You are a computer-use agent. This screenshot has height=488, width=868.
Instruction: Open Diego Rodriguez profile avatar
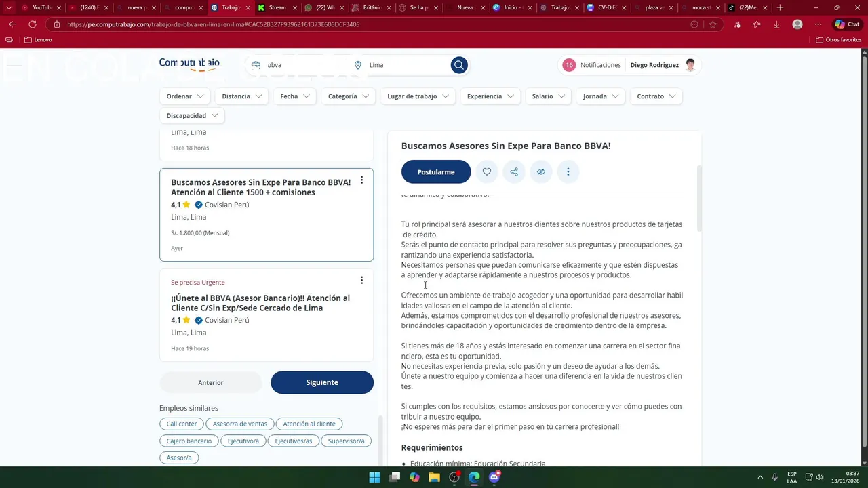pyautogui.click(x=690, y=65)
